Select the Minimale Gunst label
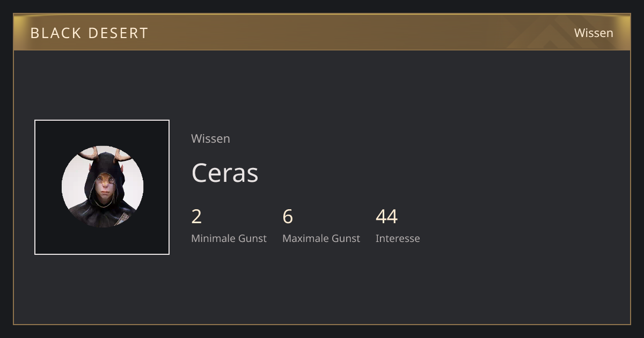 (229, 238)
